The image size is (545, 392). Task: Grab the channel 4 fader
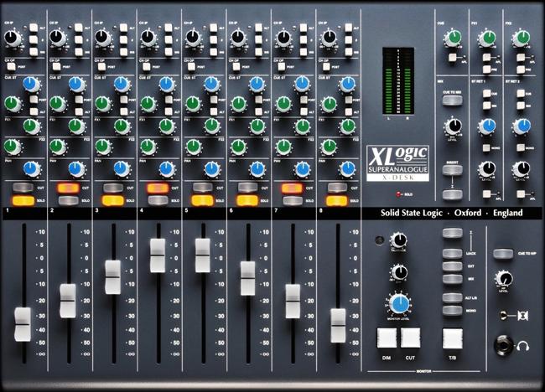tap(157, 255)
